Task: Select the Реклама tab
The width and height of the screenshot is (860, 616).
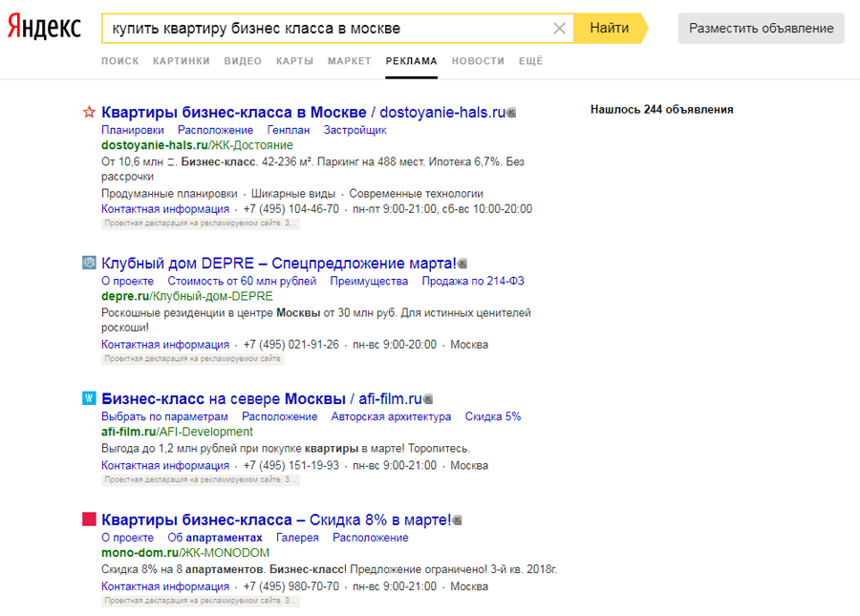Action: [411, 61]
